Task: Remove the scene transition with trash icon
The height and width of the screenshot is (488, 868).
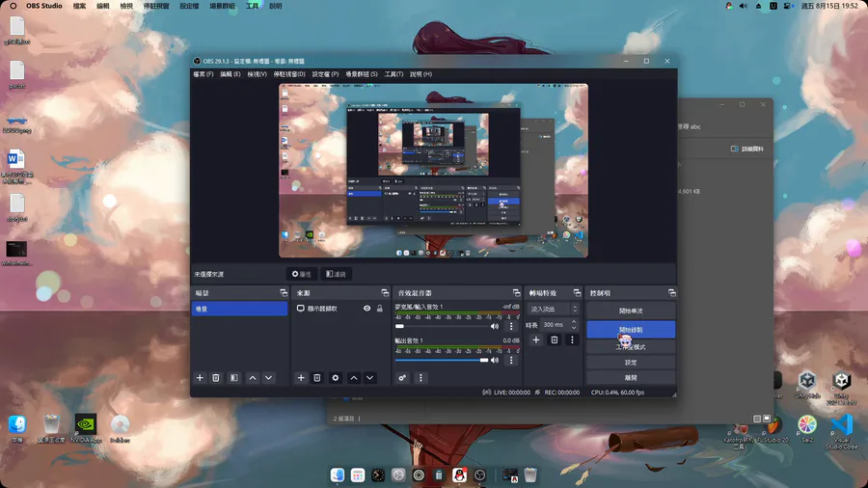Action: (x=555, y=339)
